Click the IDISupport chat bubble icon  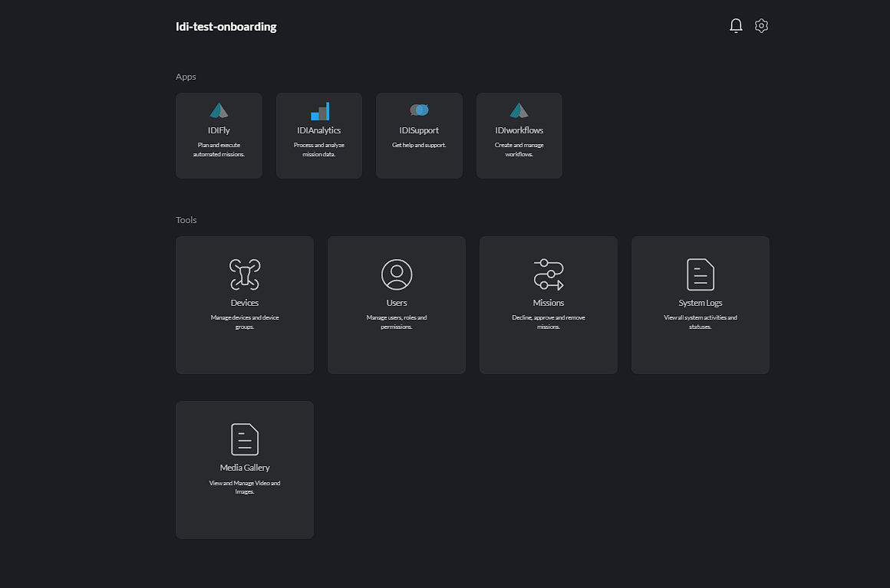click(419, 110)
